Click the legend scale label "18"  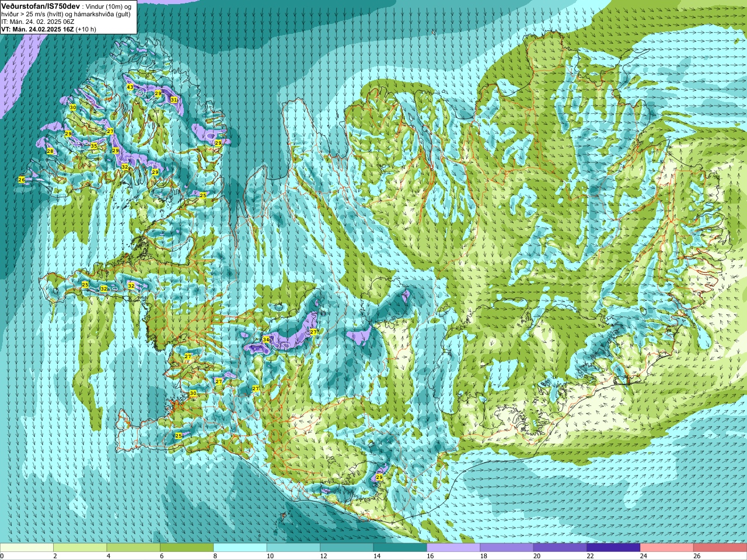(x=483, y=556)
